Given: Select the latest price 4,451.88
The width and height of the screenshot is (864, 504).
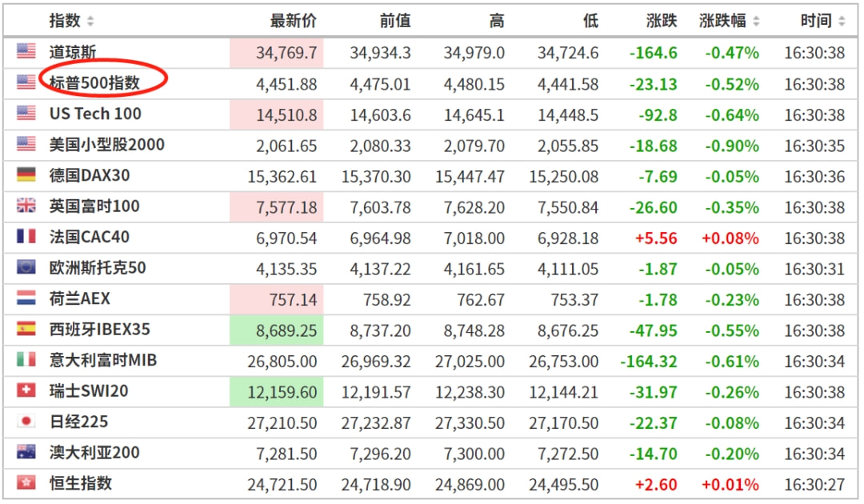Looking at the screenshot, I should (x=286, y=84).
